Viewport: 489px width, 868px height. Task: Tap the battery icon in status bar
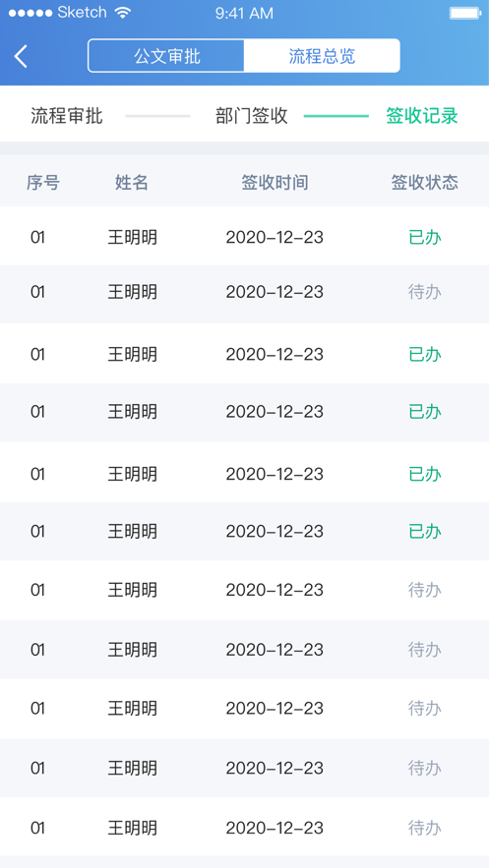point(464,13)
